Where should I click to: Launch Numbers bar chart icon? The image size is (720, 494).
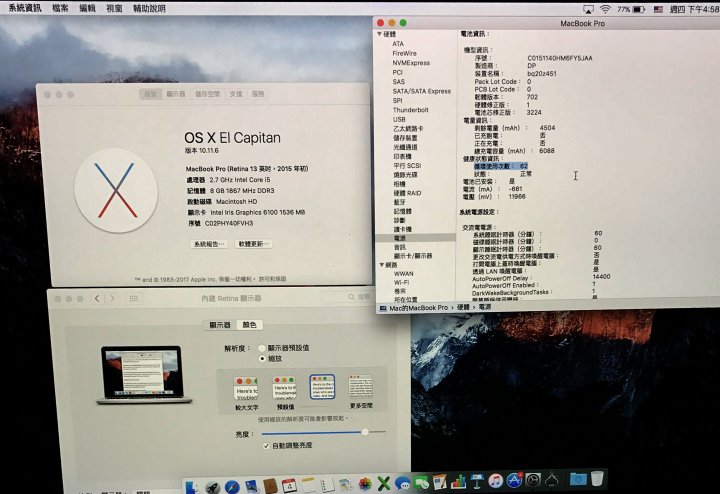(x=458, y=482)
